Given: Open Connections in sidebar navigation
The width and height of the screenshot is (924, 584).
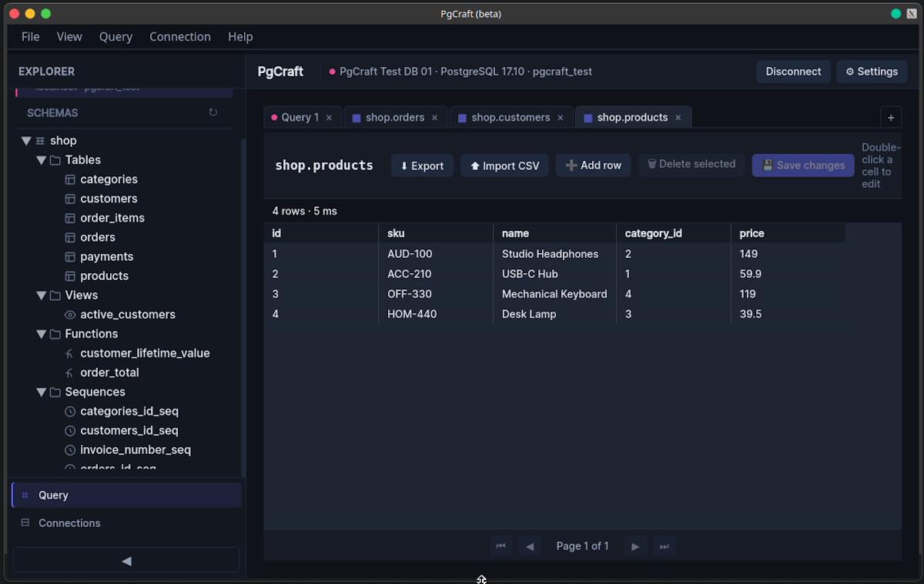Looking at the screenshot, I should click(x=127, y=523).
